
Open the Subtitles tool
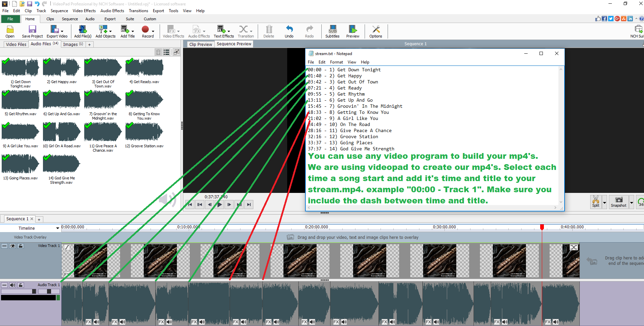332,29
